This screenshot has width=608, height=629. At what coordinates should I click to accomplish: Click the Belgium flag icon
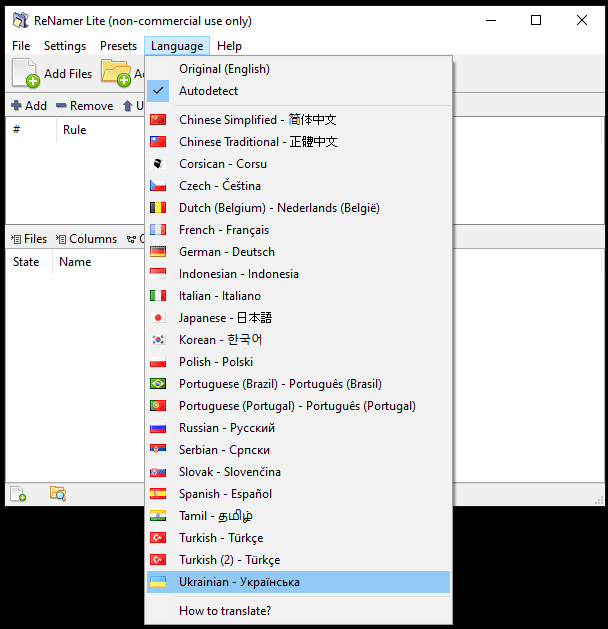(x=158, y=208)
